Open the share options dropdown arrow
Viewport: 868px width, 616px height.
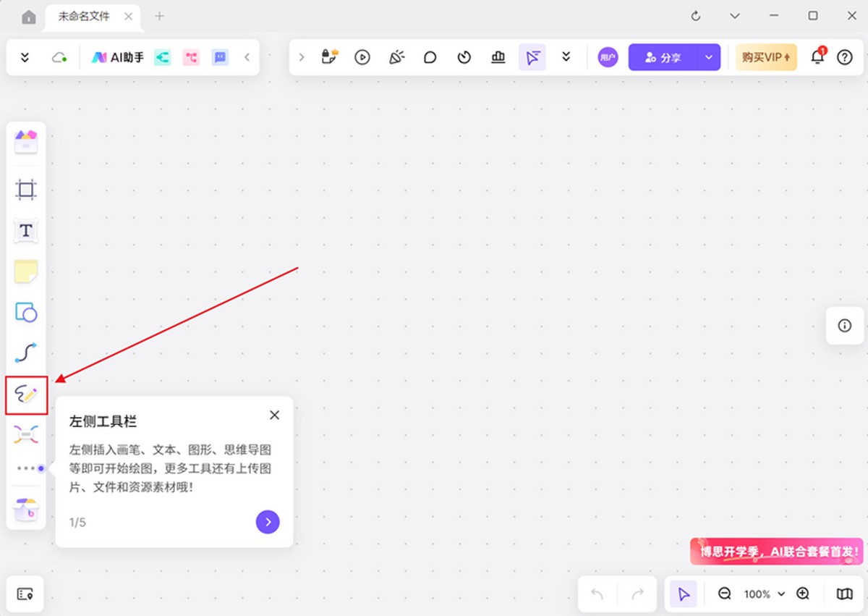coord(708,57)
